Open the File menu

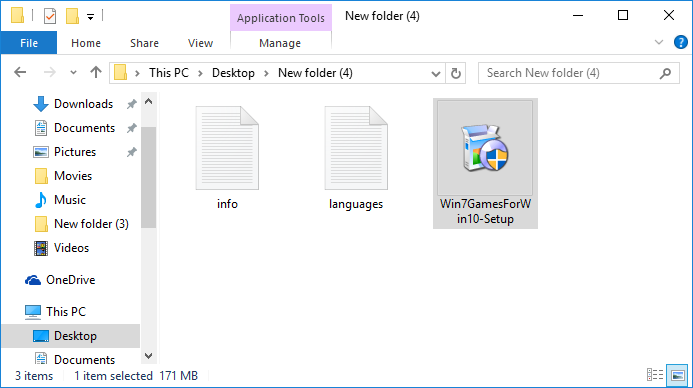29,43
